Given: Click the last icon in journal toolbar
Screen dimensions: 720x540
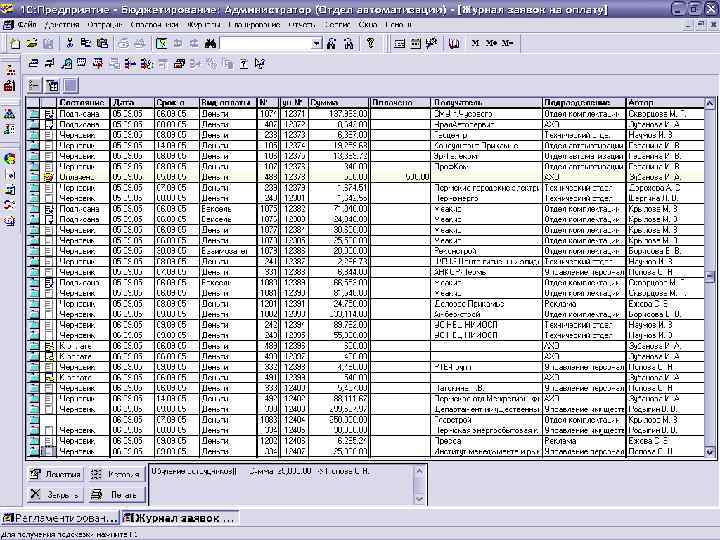Looking at the screenshot, I should [x=260, y=63].
